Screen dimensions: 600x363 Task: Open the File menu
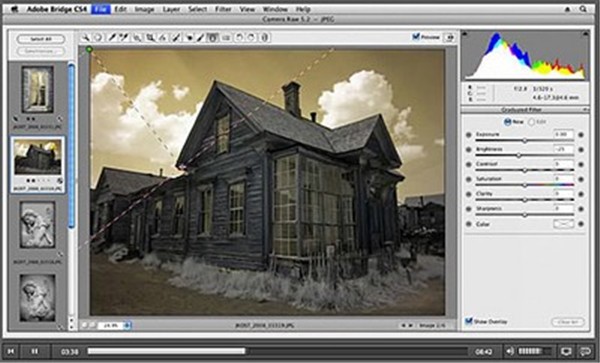tap(101, 9)
